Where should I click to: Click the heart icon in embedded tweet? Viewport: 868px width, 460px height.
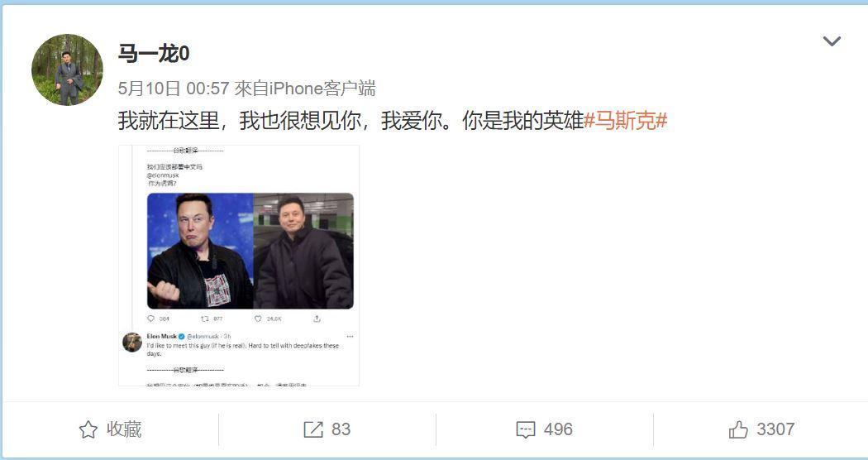point(258,319)
